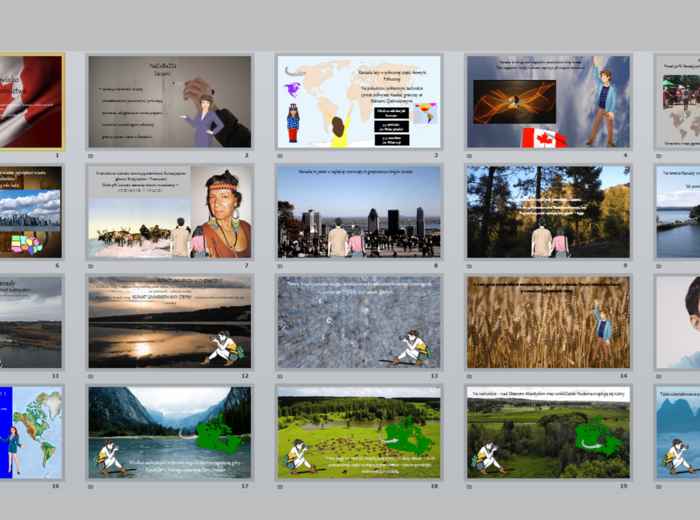
Task: Select slide 18 green prairie thumbnail
Action: click(359, 432)
